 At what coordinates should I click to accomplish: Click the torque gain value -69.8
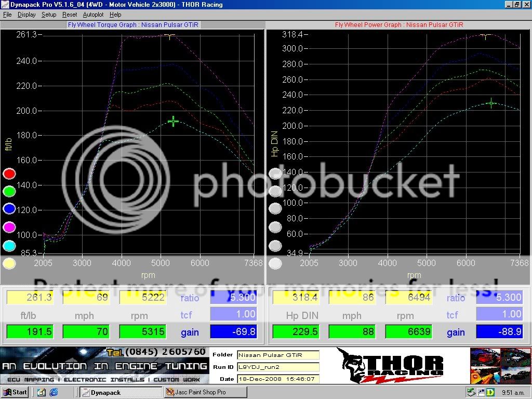pyautogui.click(x=233, y=331)
